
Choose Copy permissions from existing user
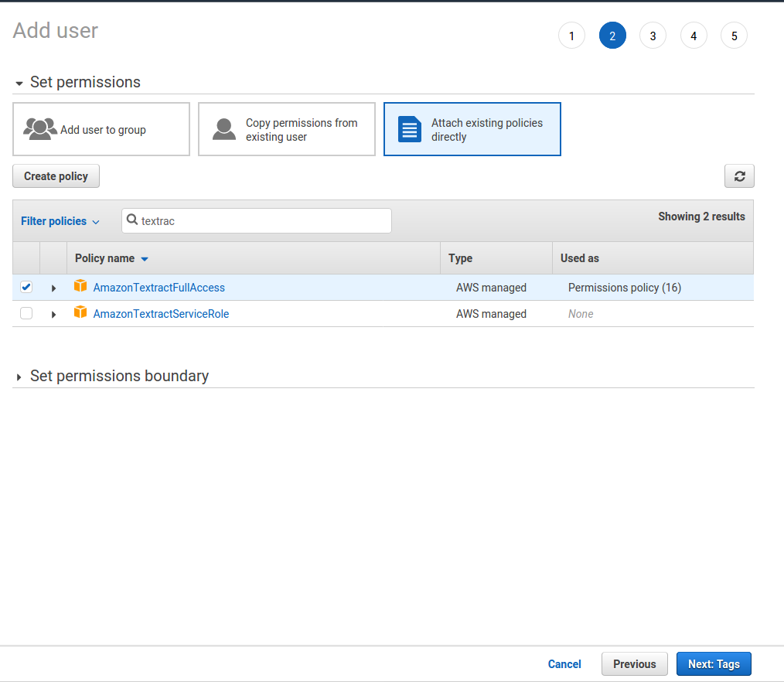click(287, 129)
